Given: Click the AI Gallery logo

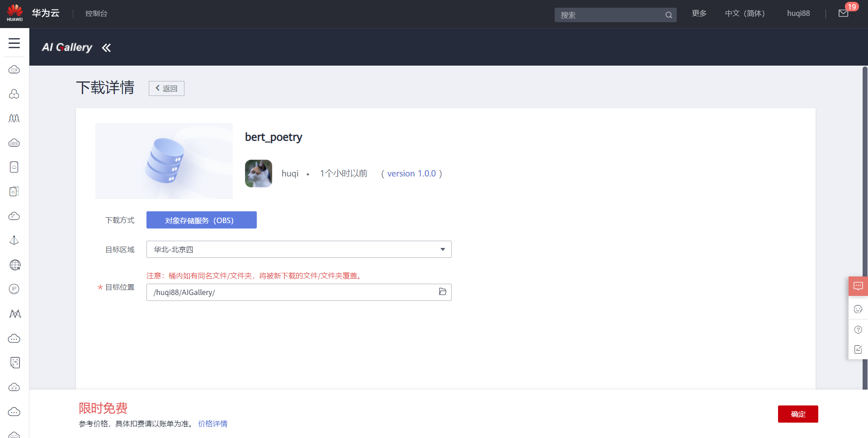Looking at the screenshot, I should [x=67, y=48].
